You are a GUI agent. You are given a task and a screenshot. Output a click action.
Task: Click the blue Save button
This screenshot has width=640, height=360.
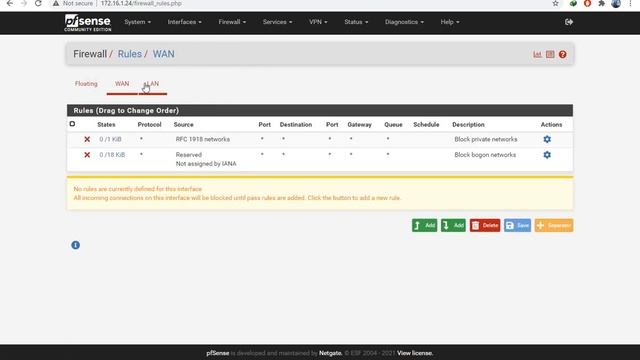(517, 225)
